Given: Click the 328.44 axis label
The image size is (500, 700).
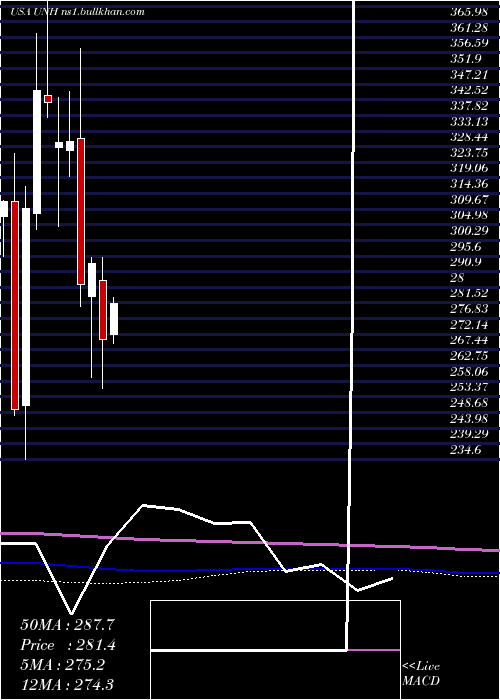Looking at the screenshot, I should (x=469, y=138).
